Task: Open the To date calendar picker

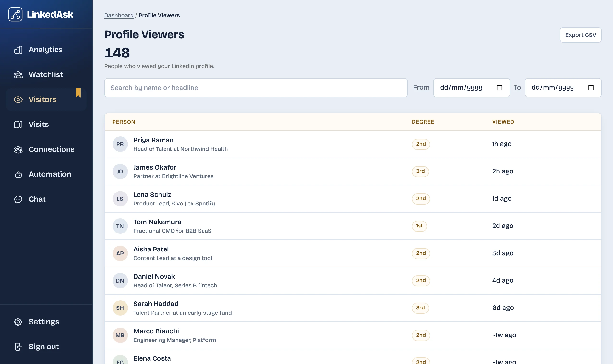Action: click(x=591, y=88)
